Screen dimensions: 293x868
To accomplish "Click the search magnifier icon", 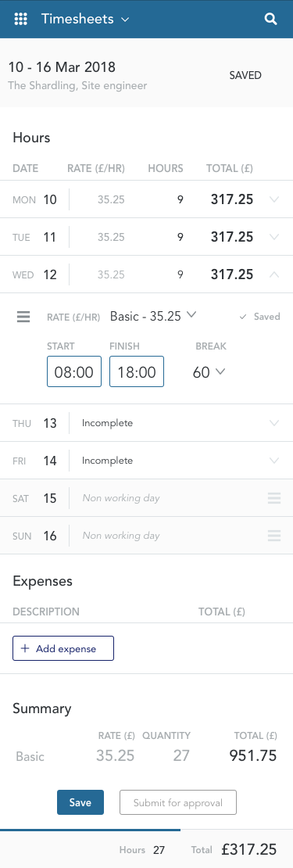I will point(270,19).
